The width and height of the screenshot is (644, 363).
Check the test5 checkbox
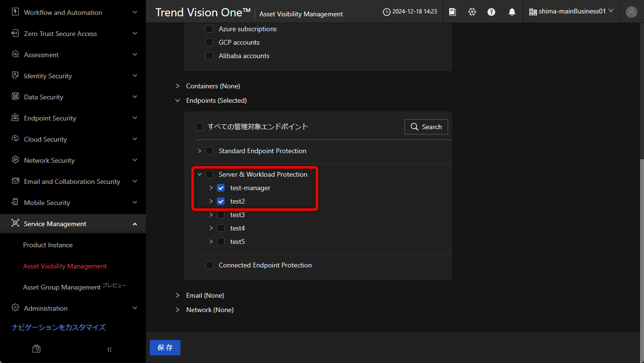(x=221, y=242)
